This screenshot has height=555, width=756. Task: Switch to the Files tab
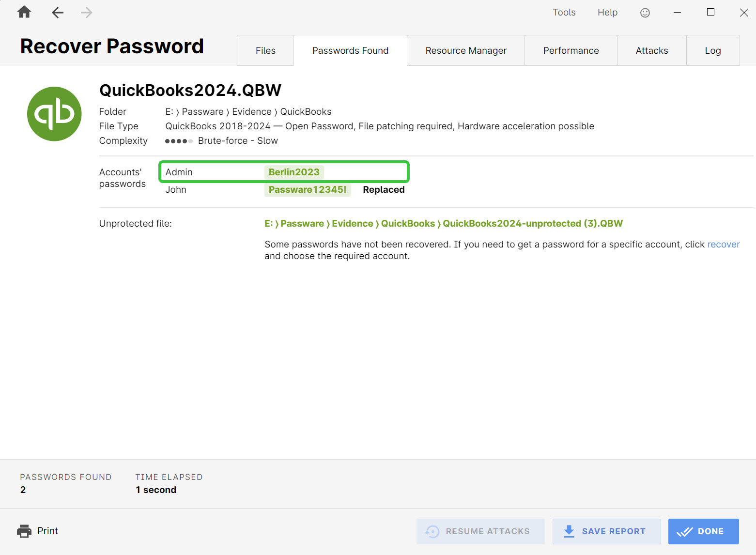[x=265, y=50]
